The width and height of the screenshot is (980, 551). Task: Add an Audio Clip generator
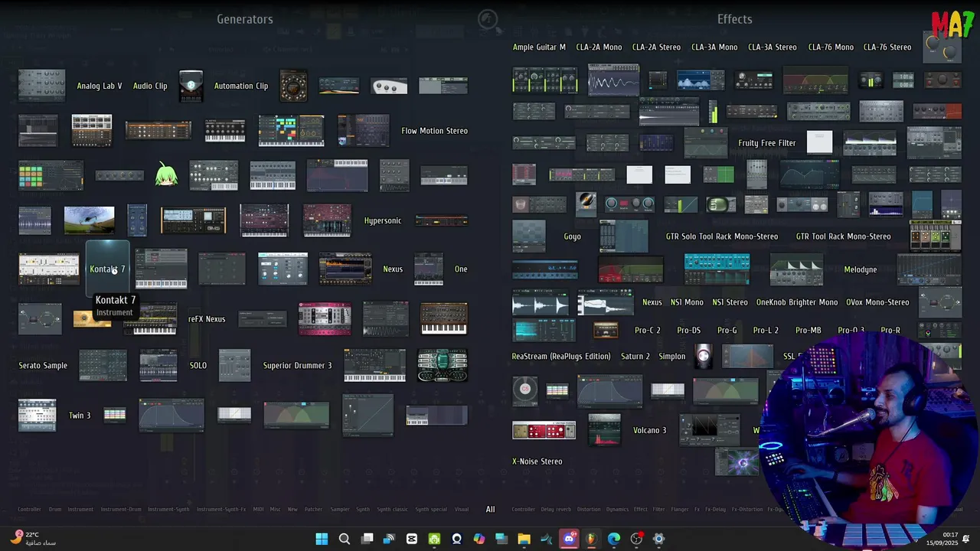[x=150, y=86]
